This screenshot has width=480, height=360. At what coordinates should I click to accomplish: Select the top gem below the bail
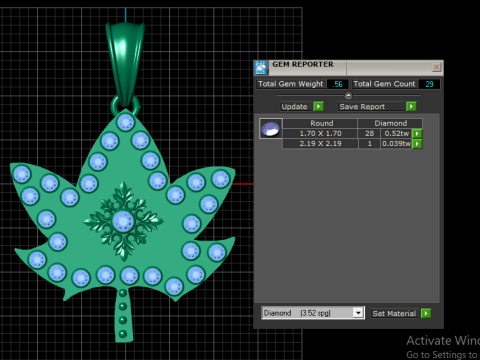coord(126,122)
